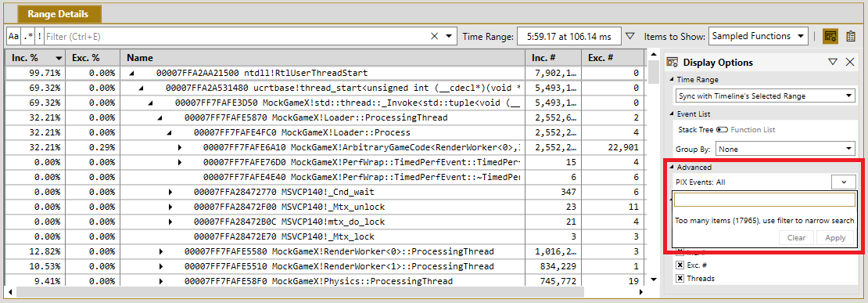Expand the TimedPerfEvent 76D0 row
Image resolution: width=868 pixels, height=303 pixels.
(x=179, y=162)
